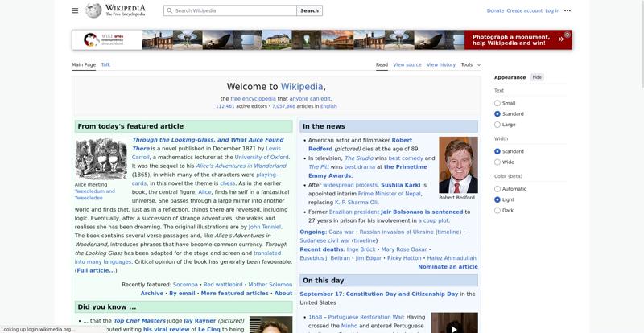Click the Log in link
The height and width of the screenshot is (333, 644).
pyautogui.click(x=552, y=10)
